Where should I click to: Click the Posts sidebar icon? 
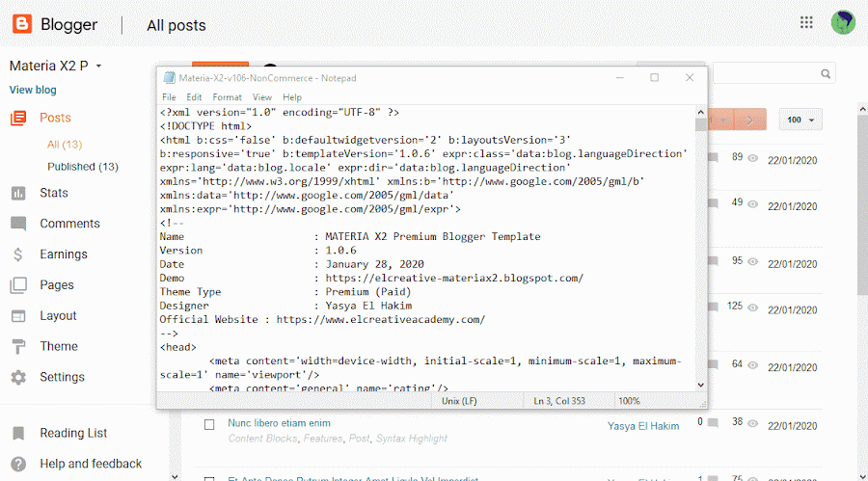pyautogui.click(x=18, y=118)
